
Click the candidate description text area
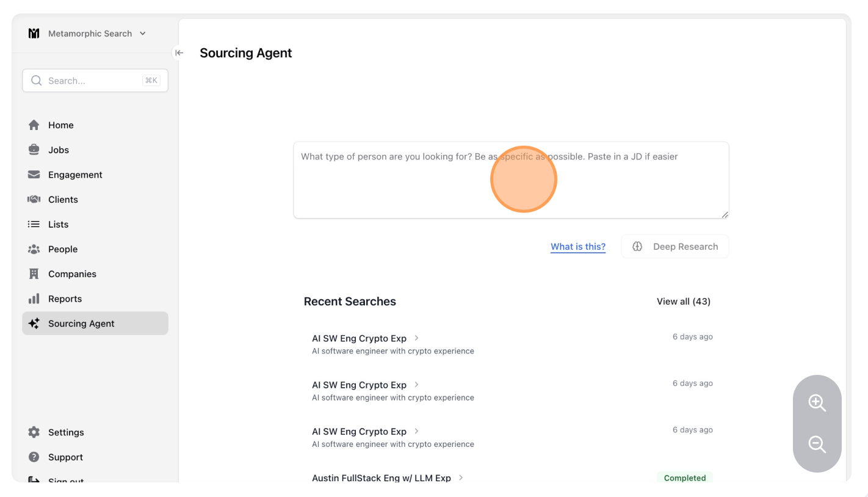(x=511, y=180)
